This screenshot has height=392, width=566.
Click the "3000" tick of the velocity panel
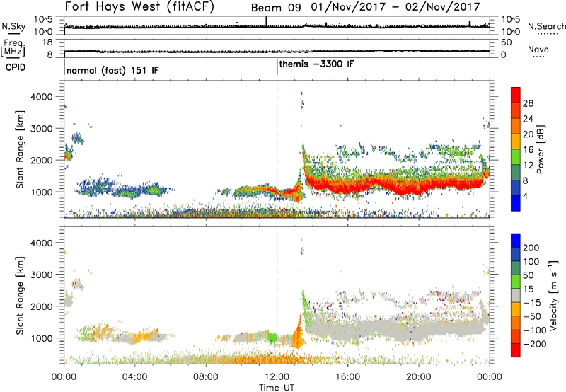click(41, 275)
